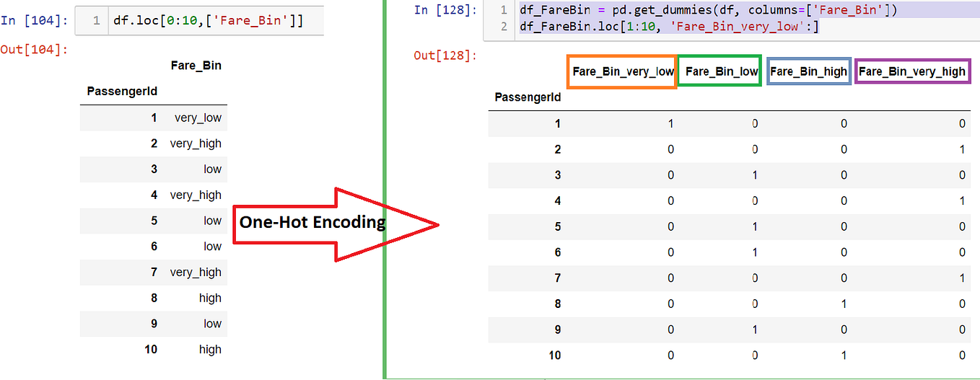Click PassengerId 7 index in right table
This screenshot has height=380, width=980.
click(557, 278)
